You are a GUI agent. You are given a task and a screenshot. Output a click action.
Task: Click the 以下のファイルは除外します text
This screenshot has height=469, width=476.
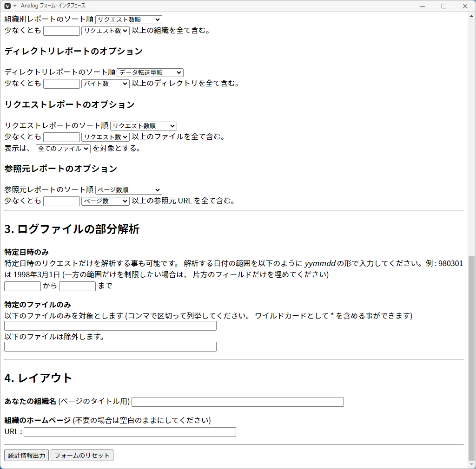coord(54,337)
